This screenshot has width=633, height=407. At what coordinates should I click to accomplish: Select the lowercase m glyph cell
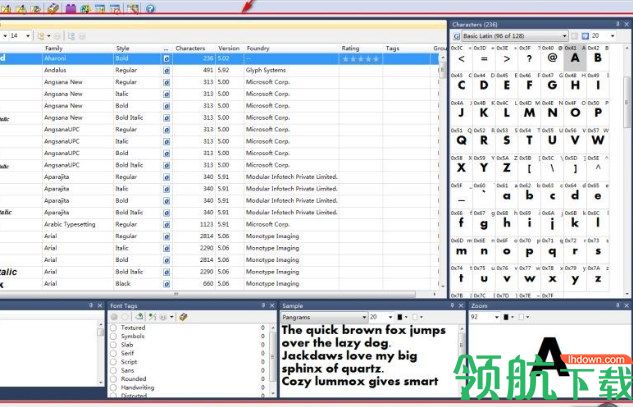coord(461,250)
